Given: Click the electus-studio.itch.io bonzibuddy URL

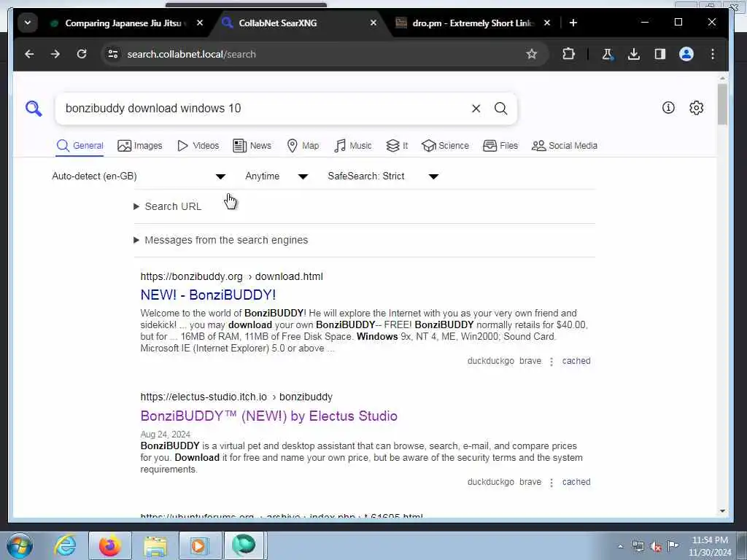Looking at the screenshot, I should tap(236, 397).
